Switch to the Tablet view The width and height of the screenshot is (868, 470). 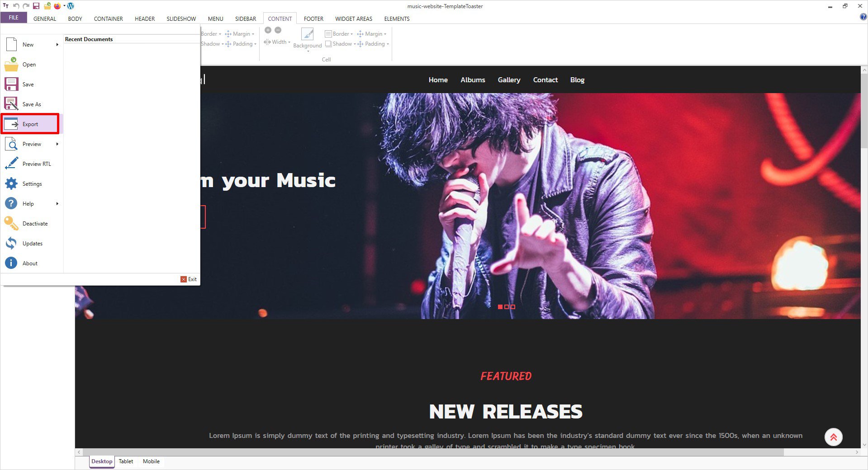(126, 461)
